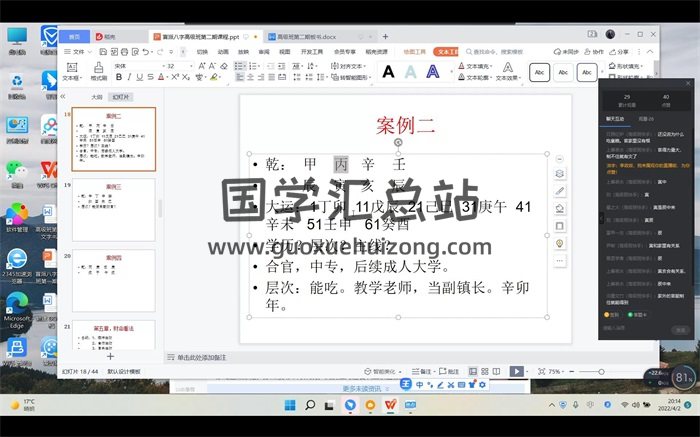The width and height of the screenshot is (700, 437).
Task: Click the WPS icon in the Windows taskbar
Action: pyautogui.click(x=389, y=405)
